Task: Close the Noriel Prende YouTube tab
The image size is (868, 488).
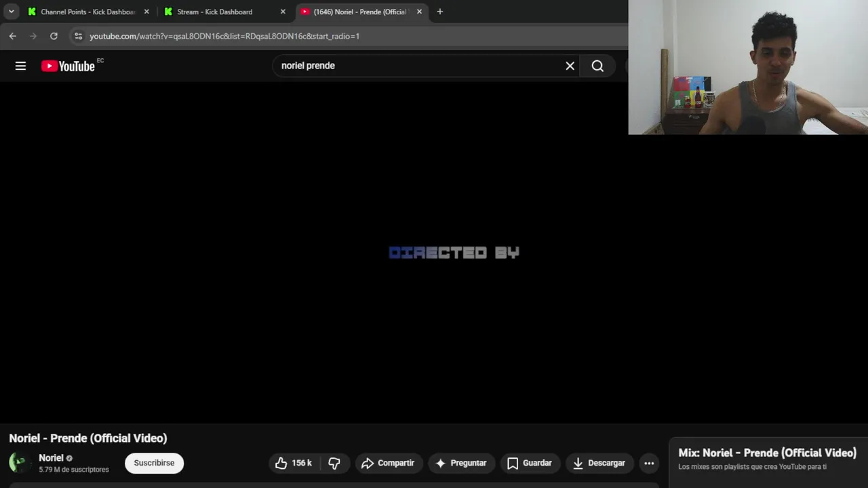Action: pos(419,12)
